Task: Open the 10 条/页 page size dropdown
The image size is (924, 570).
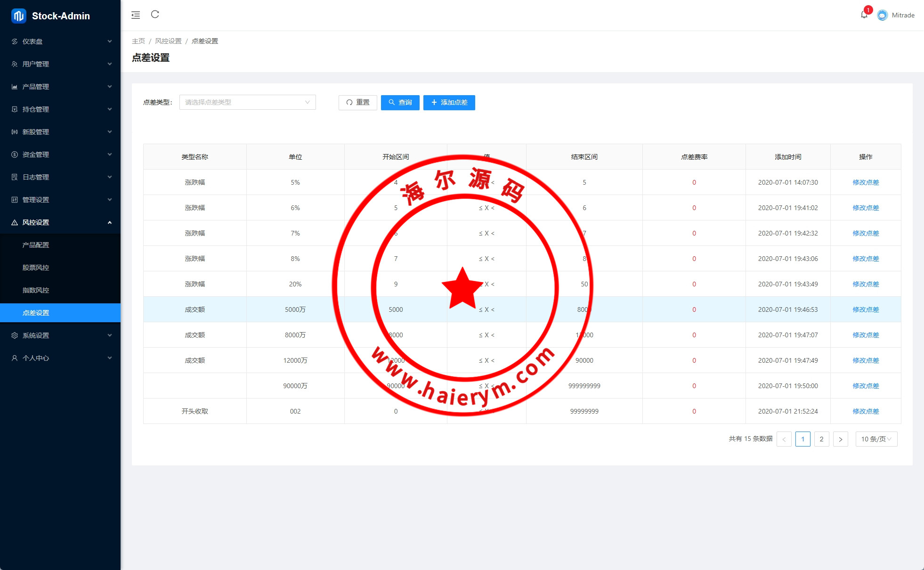Action: 876,439
